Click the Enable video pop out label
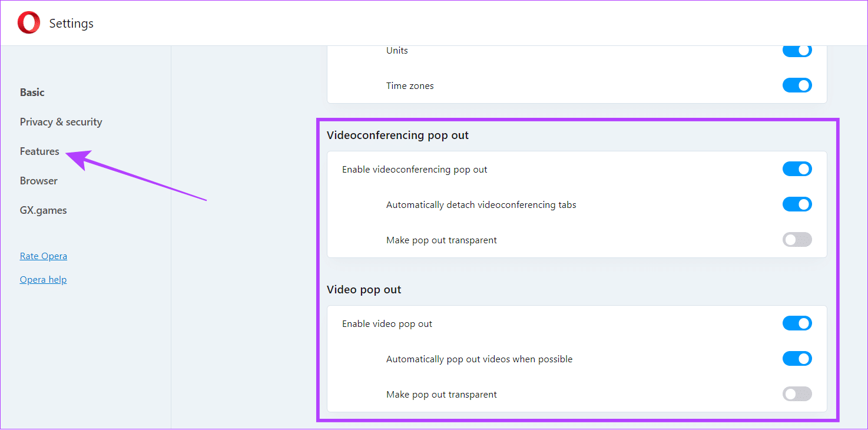This screenshot has width=868, height=430. pos(387,324)
